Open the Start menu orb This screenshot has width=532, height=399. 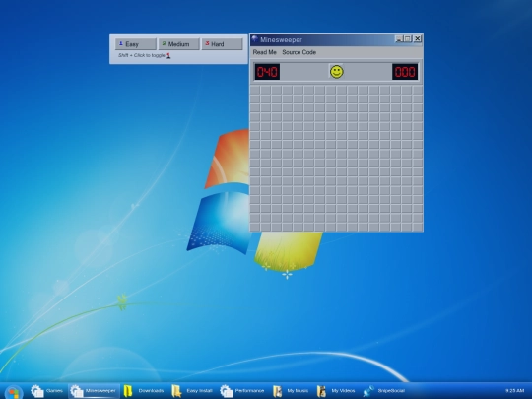(x=14, y=392)
